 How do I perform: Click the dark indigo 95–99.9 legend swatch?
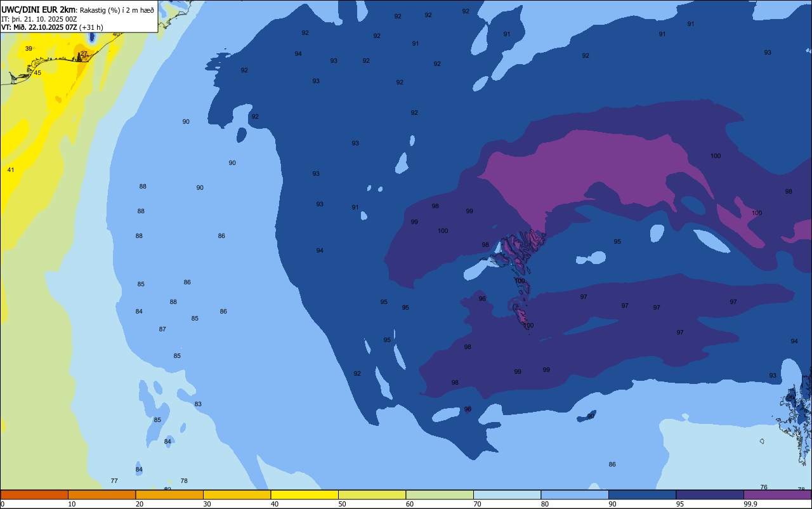pos(710,494)
